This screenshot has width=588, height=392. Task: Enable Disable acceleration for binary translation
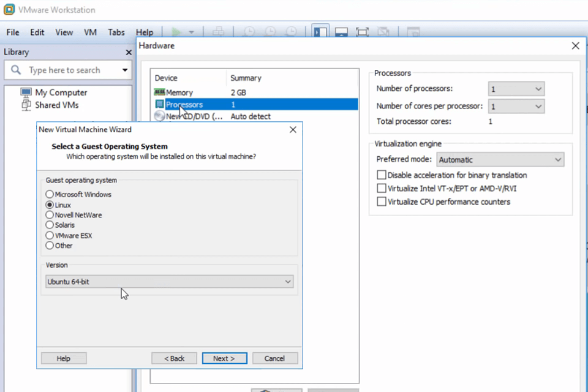click(x=382, y=175)
